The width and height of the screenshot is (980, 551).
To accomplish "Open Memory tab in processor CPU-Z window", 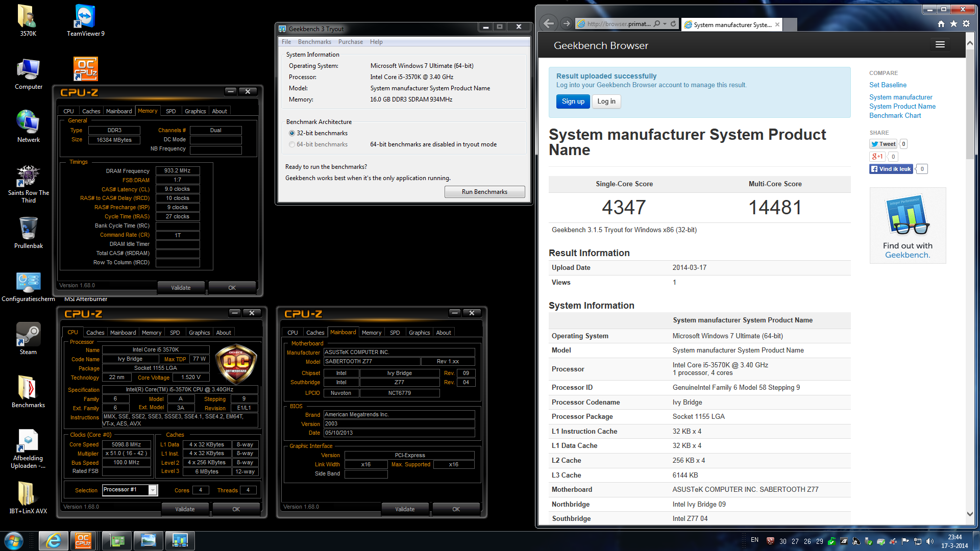I will pyautogui.click(x=152, y=333).
